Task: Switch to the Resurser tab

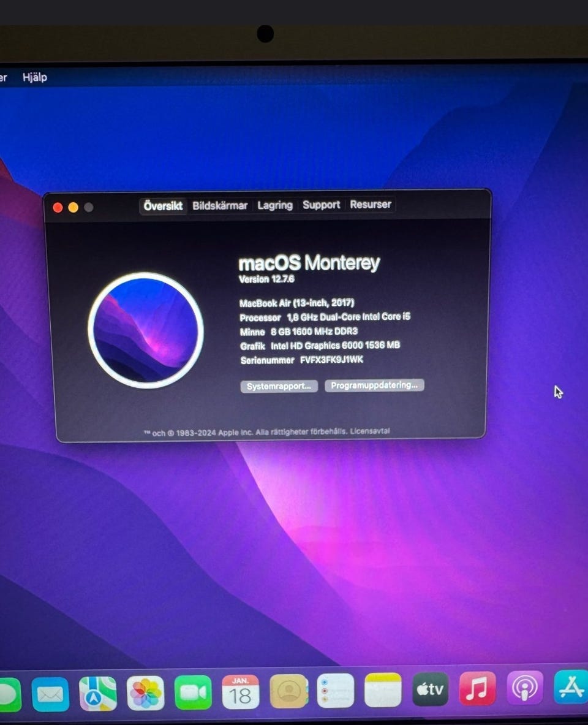Action: click(x=371, y=204)
